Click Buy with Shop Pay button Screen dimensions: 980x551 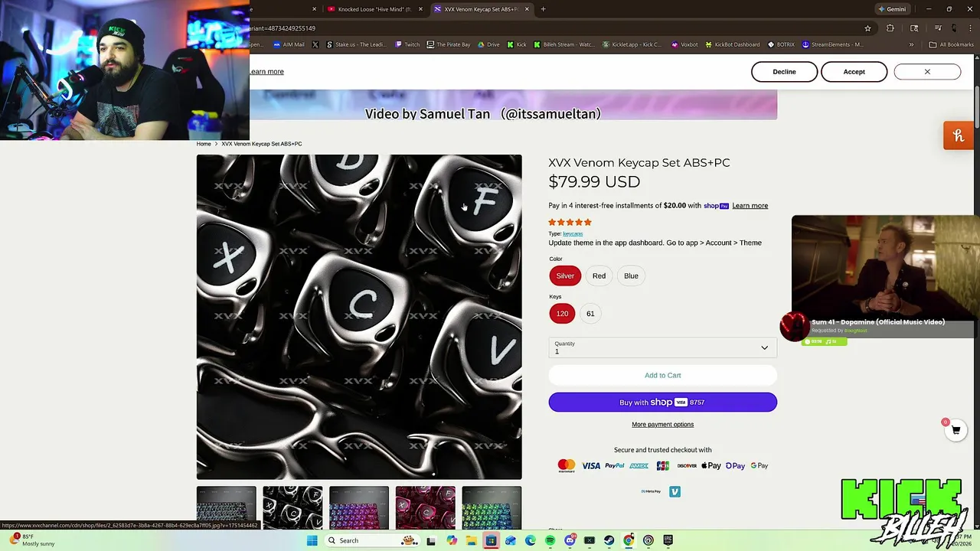tap(662, 402)
